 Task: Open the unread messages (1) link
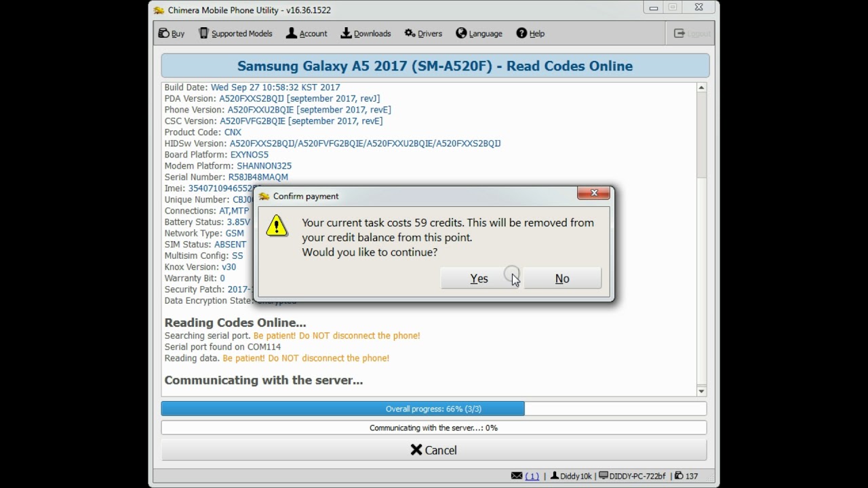(532, 476)
